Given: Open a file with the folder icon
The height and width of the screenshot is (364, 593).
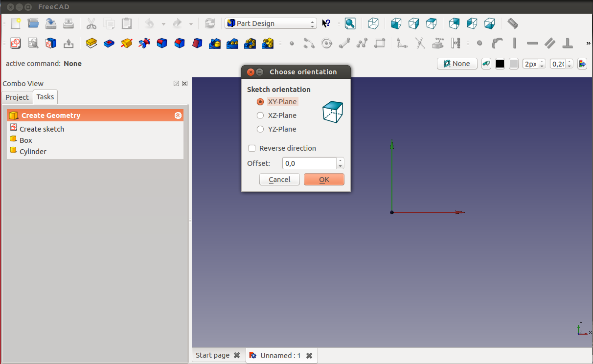Looking at the screenshot, I should point(33,23).
